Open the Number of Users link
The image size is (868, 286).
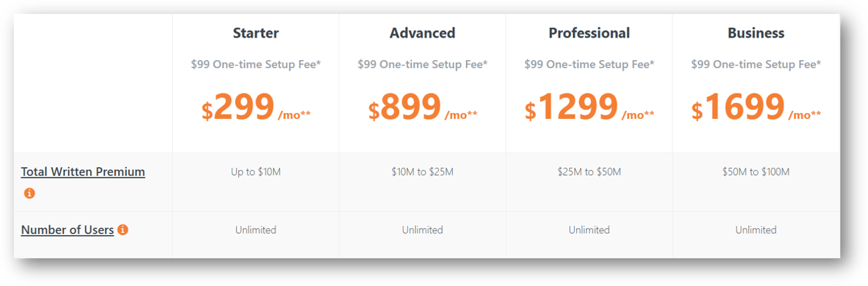coord(67,230)
